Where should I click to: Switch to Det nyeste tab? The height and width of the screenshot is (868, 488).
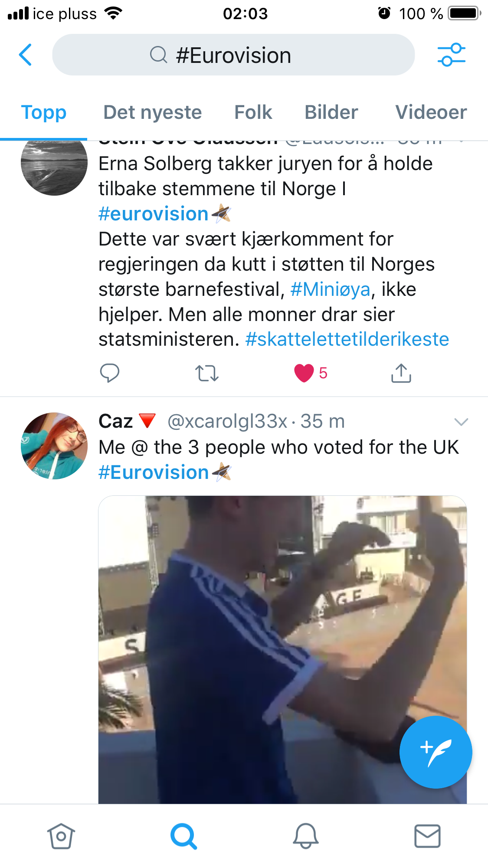click(x=152, y=112)
